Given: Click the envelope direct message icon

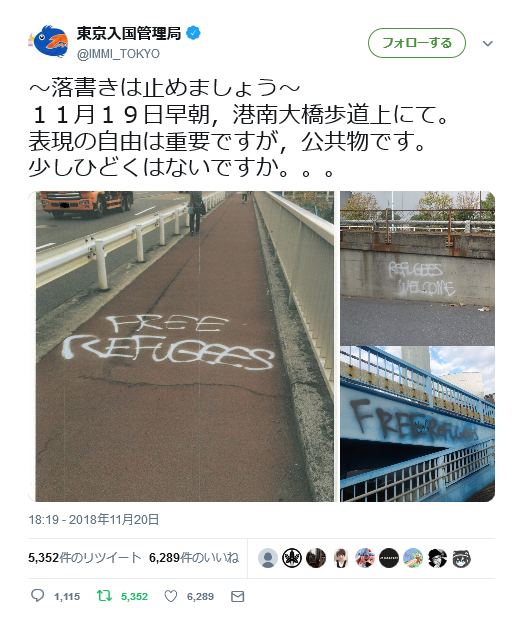Looking at the screenshot, I should [x=238, y=596].
